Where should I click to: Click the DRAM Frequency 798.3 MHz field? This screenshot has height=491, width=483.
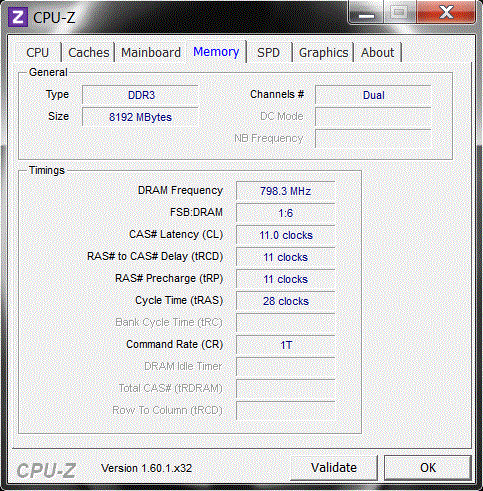click(285, 191)
